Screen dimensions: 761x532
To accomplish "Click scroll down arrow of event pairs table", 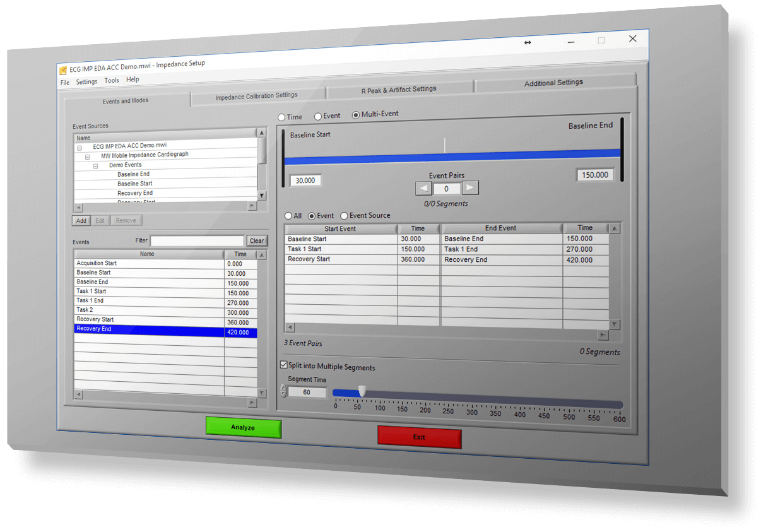I will pyautogui.click(x=615, y=324).
